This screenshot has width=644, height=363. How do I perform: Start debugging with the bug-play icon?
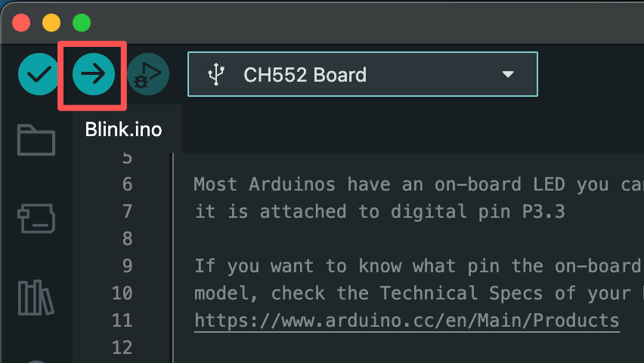point(148,74)
